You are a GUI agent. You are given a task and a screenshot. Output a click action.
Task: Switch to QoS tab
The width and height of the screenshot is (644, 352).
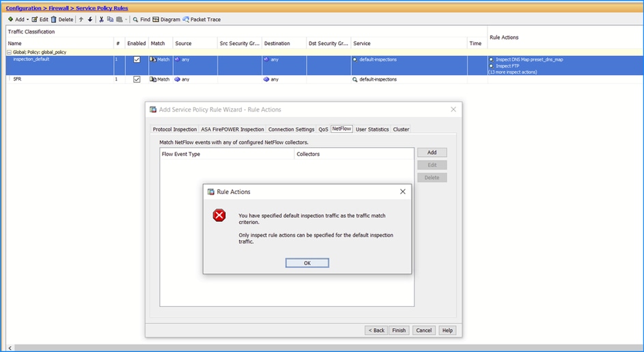323,129
